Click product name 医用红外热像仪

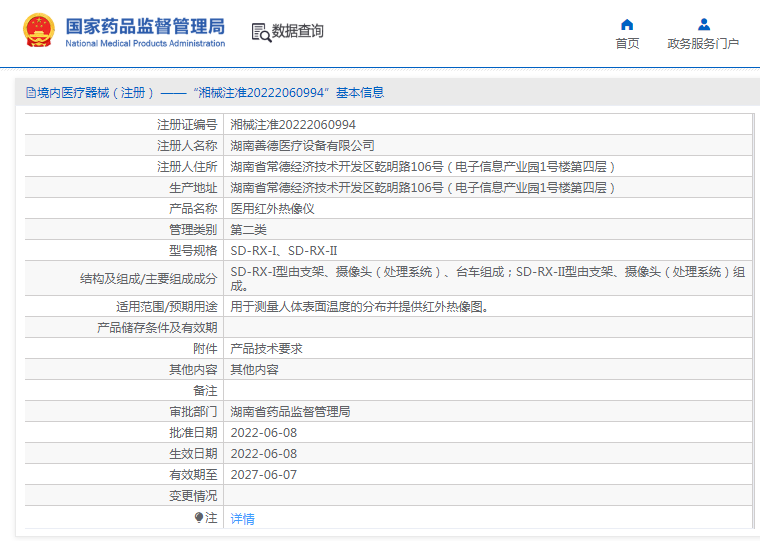tap(272, 208)
